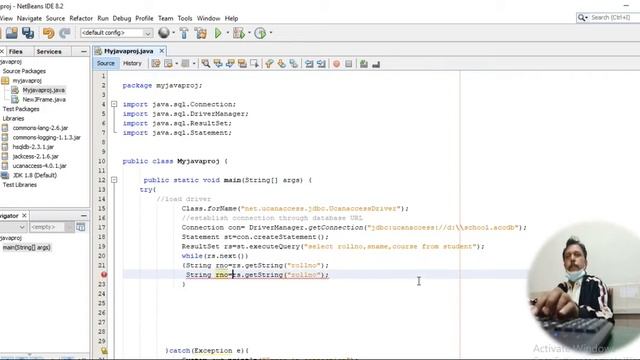Toggle Highlight Search icon in editor toolbar

coord(242,64)
